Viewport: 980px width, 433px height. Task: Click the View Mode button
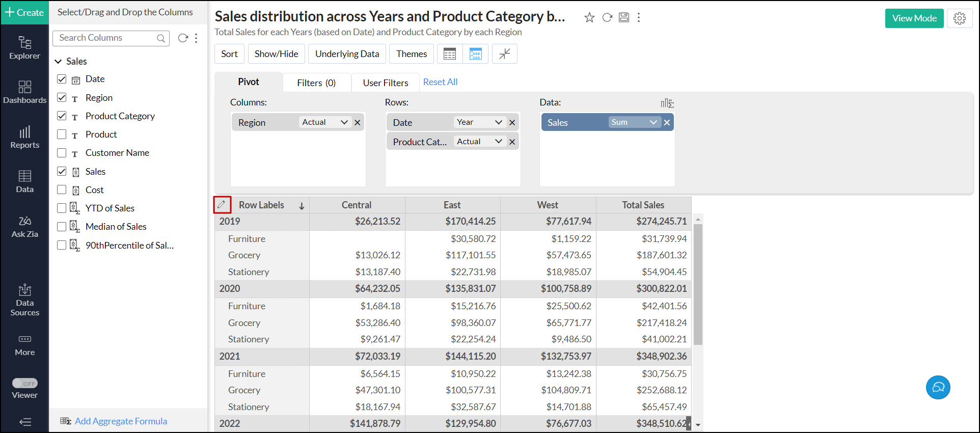point(914,18)
